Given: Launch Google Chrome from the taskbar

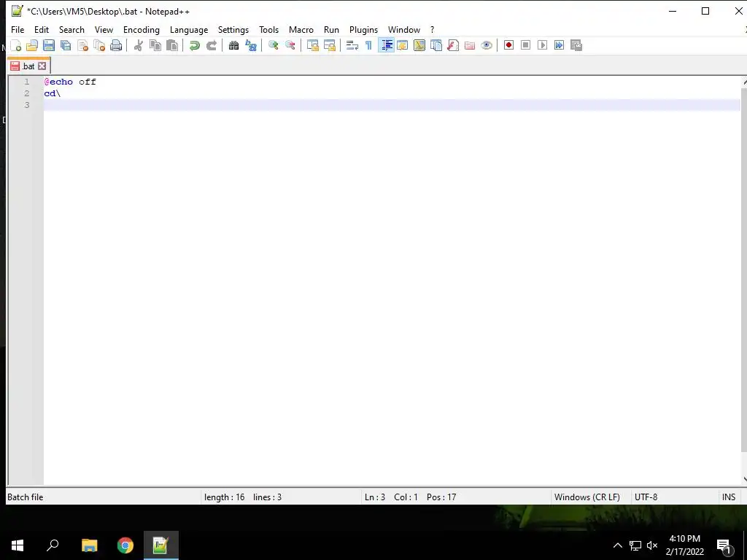Looking at the screenshot, I should [x=125, y=545].
